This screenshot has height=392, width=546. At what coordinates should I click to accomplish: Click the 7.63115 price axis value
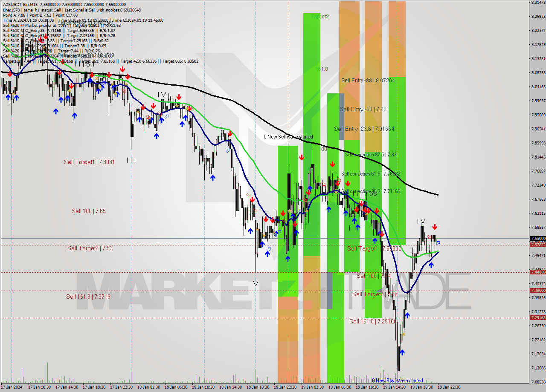pyautogui.click(x=538, y=213)
